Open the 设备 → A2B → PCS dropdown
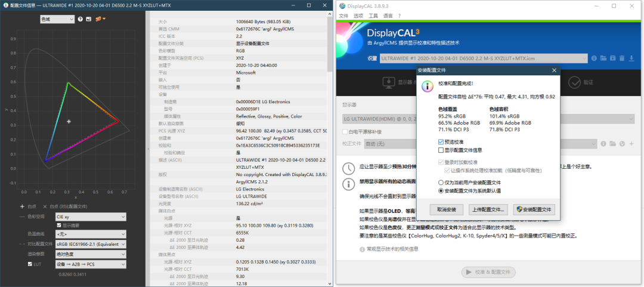 pos(91,264)
